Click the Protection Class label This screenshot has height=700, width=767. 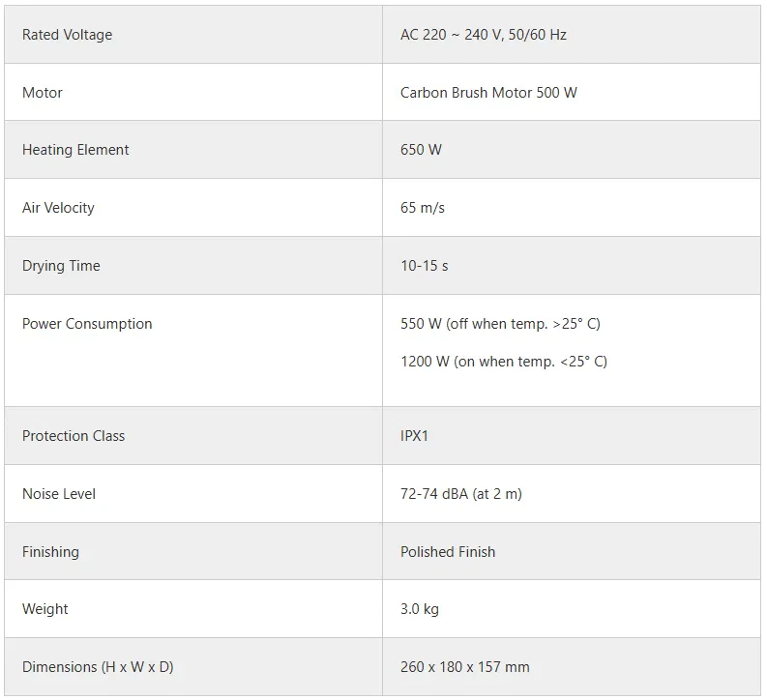click(74, 436)
